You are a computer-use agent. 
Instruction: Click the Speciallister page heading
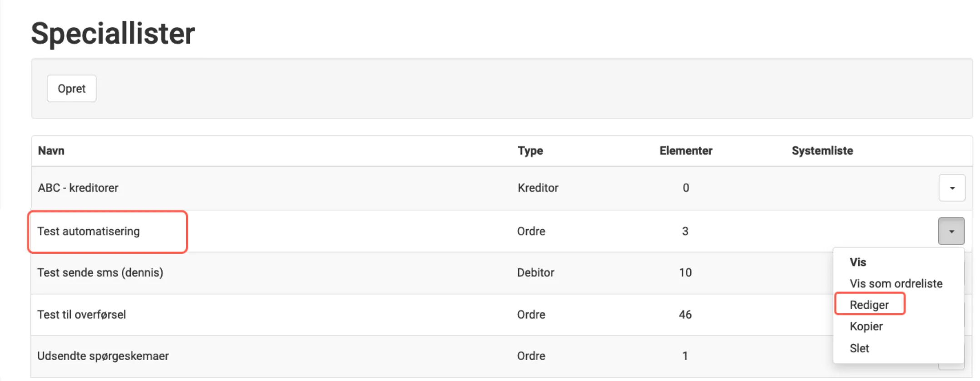113,33
